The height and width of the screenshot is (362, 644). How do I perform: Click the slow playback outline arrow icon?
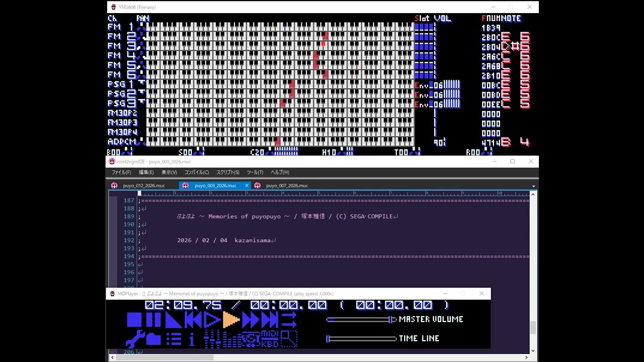212,320
